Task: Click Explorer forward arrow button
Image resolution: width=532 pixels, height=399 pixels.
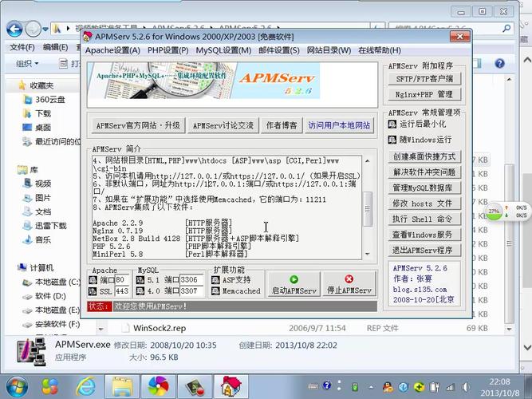Action: coord(33,30)
